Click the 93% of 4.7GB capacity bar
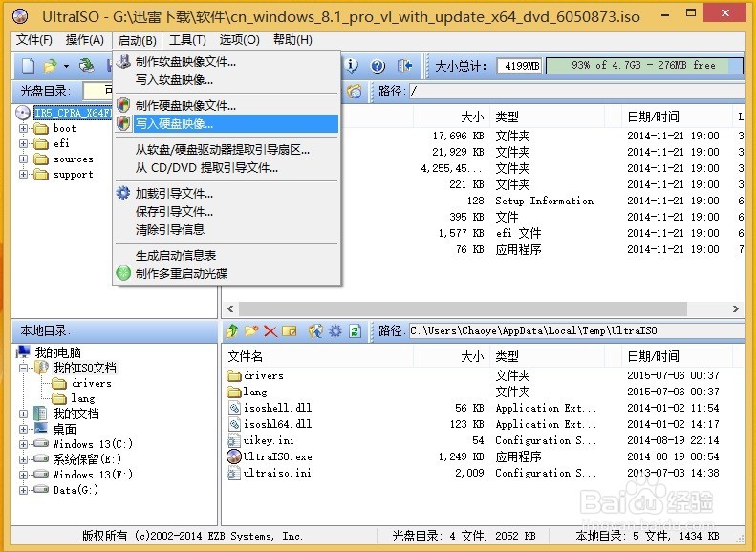 (x=643, y=66)
